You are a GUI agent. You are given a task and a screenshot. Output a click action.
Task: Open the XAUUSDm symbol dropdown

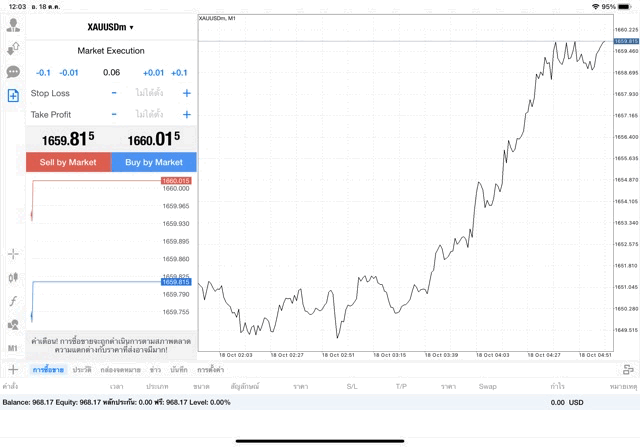tap(111, 27)
